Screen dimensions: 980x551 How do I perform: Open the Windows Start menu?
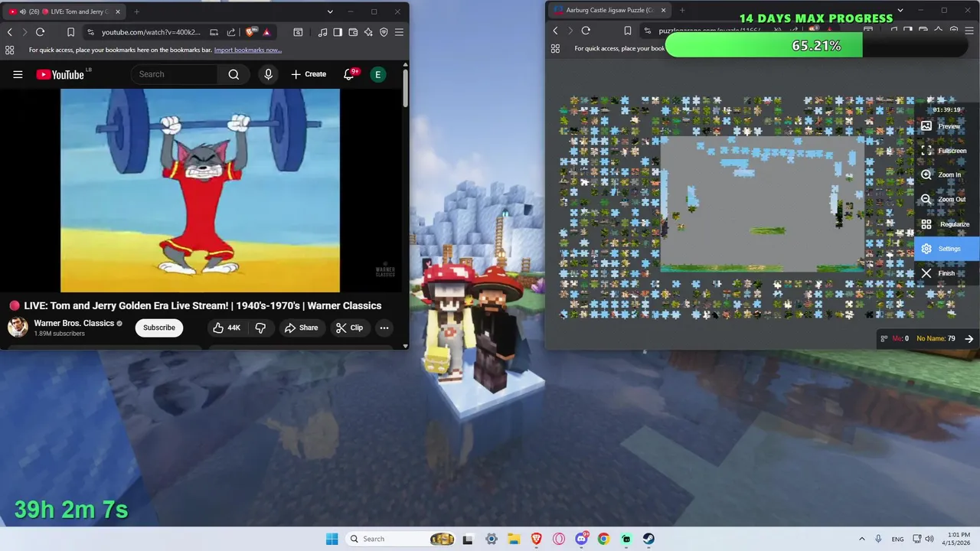[x=332, y=539]
